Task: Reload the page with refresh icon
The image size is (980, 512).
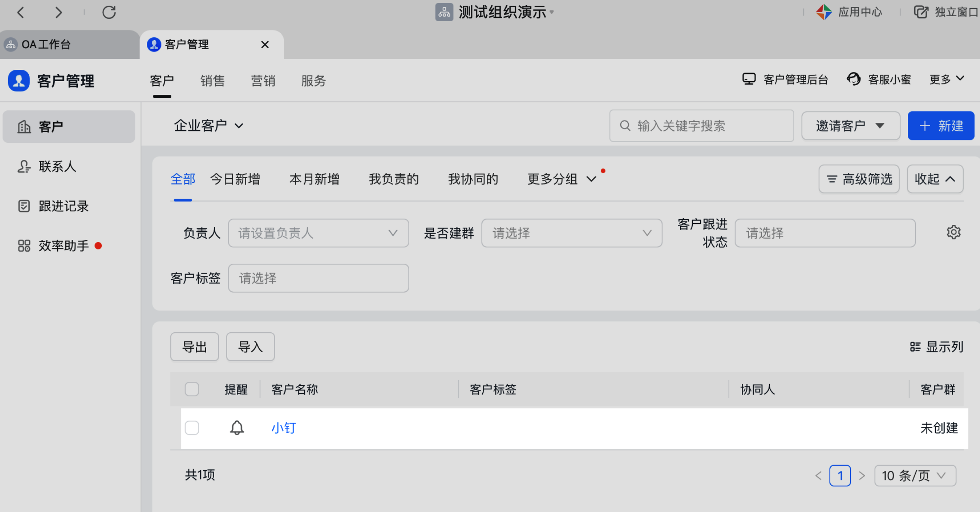Action: 109,12
